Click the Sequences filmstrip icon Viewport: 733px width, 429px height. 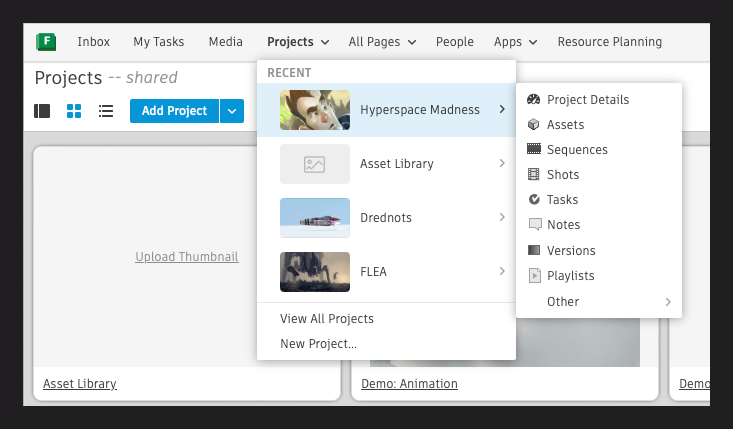pyautogui.click(x=534, y=150)
